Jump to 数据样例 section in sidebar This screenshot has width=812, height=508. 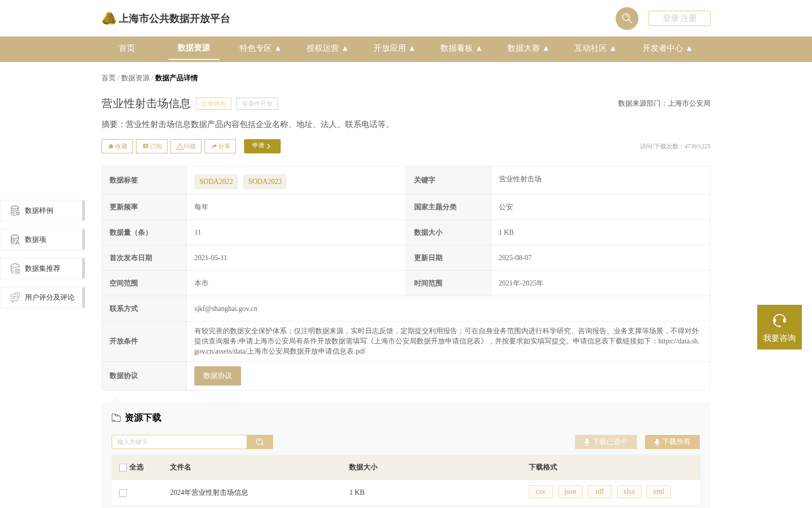[42, 211]
